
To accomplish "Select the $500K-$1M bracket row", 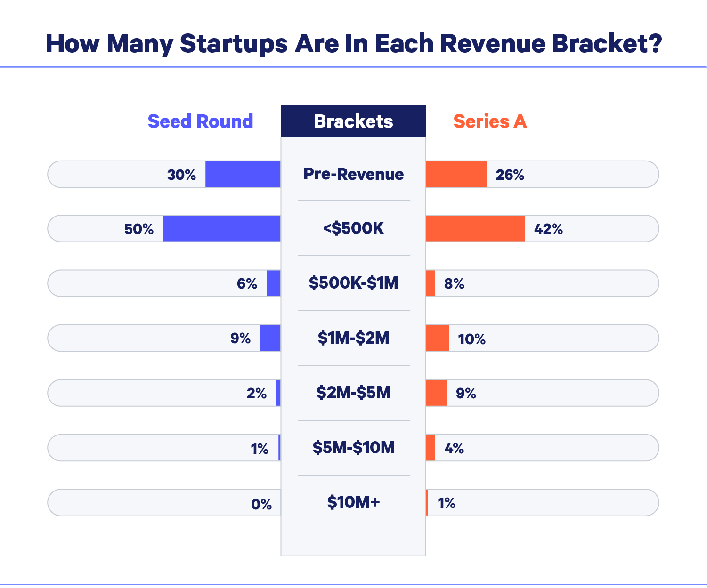I will pyautogui.click(x=353, y=283).
